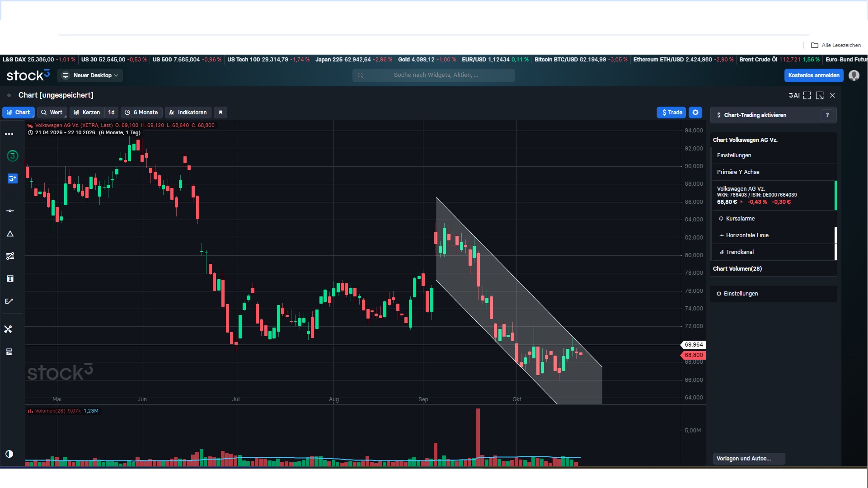The image size is (868, 488).
Task: Select the arrow annotation tool
Action: click(x=9, y=301)
